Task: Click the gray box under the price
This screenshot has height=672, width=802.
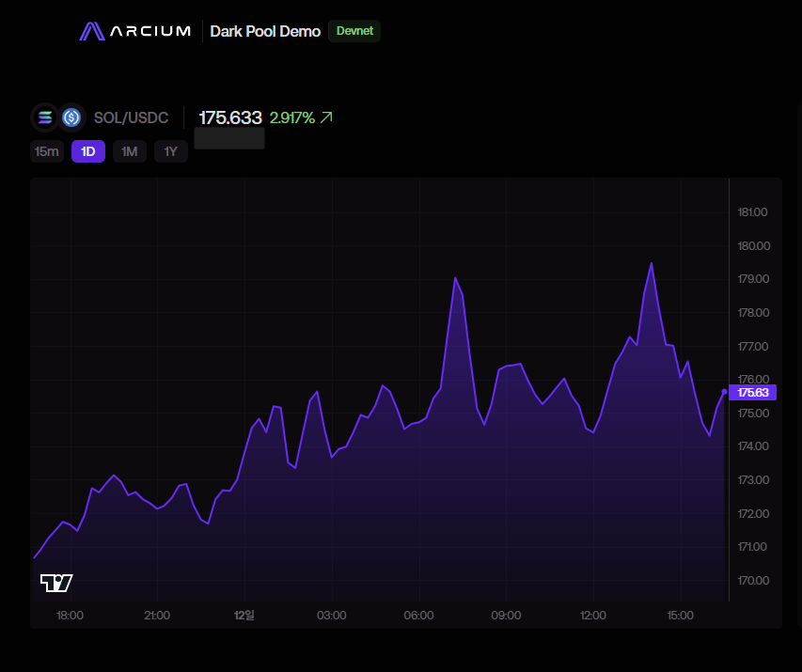Action: pos(229,138)
